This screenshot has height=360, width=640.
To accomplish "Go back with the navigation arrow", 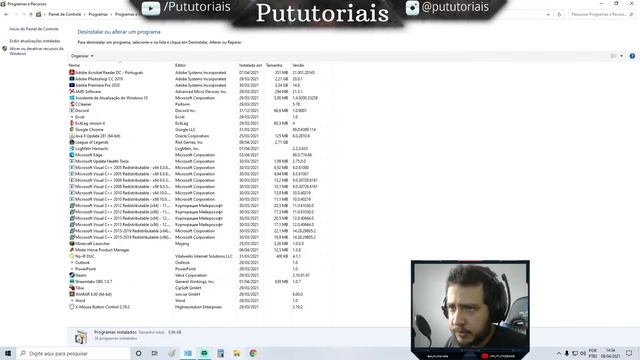I will (x=6, y=14).
